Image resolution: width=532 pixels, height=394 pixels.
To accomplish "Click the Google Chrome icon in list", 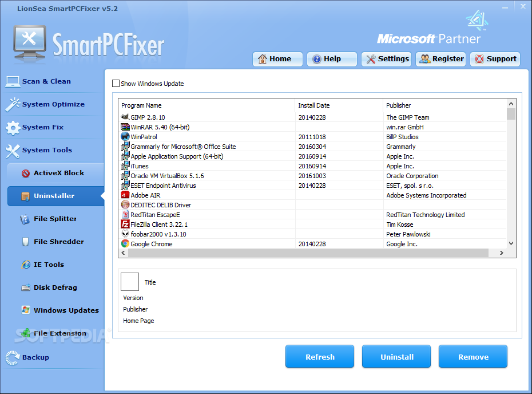I will (x=125, y=243).
